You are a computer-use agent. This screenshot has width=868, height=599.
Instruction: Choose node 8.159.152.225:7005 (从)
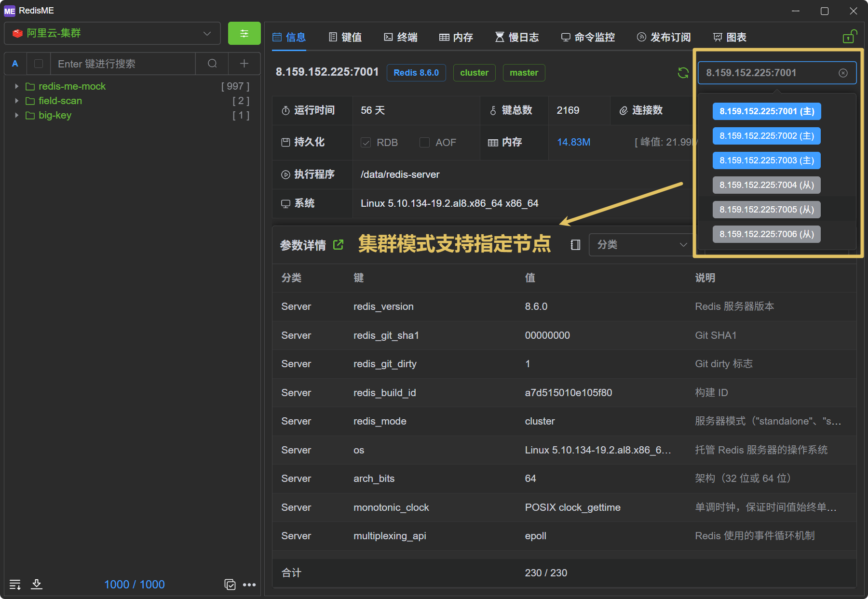[767, 210]
